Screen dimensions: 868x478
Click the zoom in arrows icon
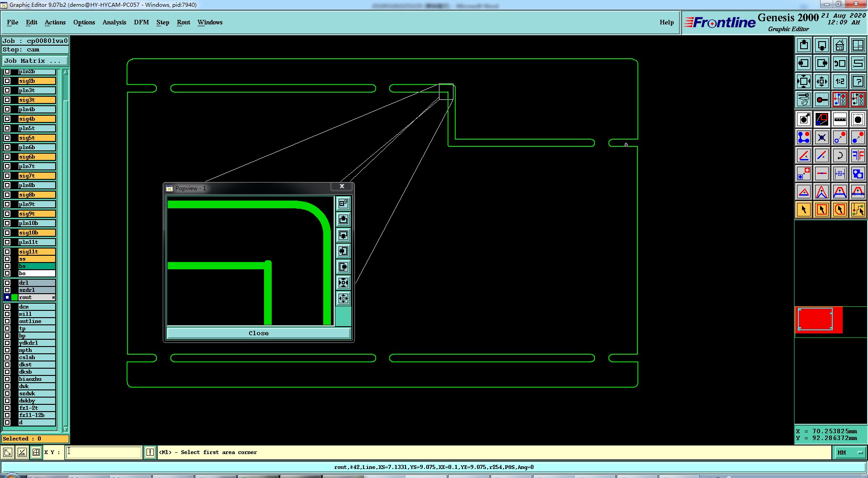tap(804, 81)
